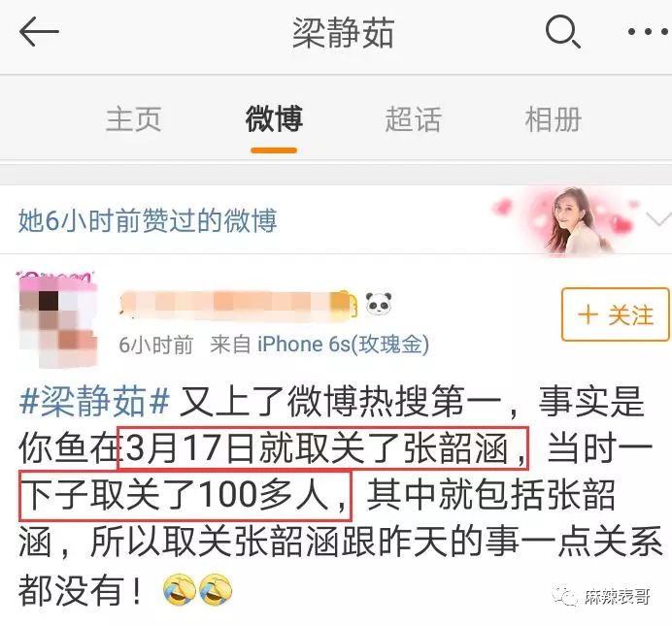Image resolution: width=672 pixels, height=626 pixels.
Task: Open the #梁静茹# hashtag link
Action: click(x=94, y=401)
